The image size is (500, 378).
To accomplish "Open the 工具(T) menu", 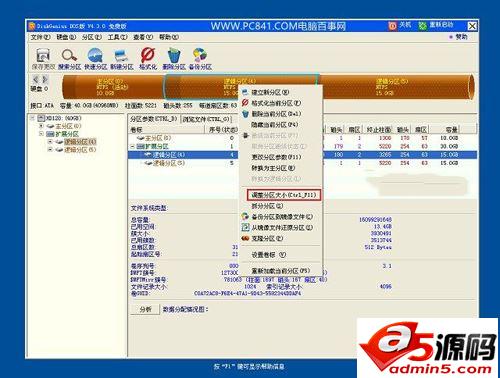I will (117, 37).
